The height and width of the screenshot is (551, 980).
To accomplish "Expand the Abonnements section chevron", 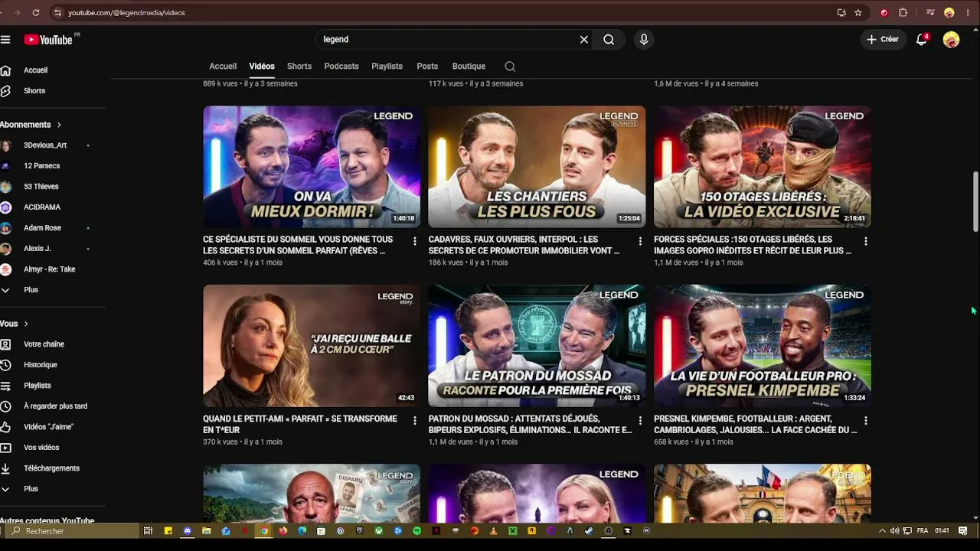I will pos(59,125).
